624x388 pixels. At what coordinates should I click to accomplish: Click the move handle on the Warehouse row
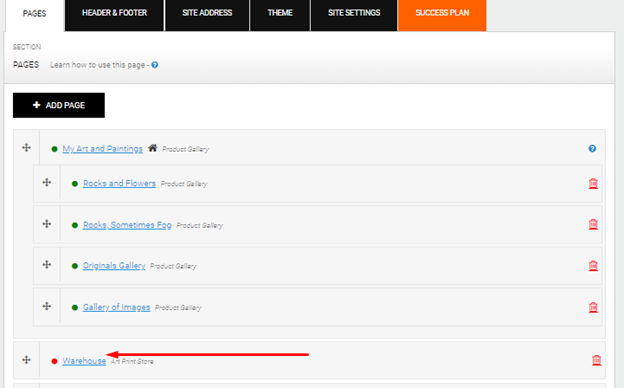[26, 360]
